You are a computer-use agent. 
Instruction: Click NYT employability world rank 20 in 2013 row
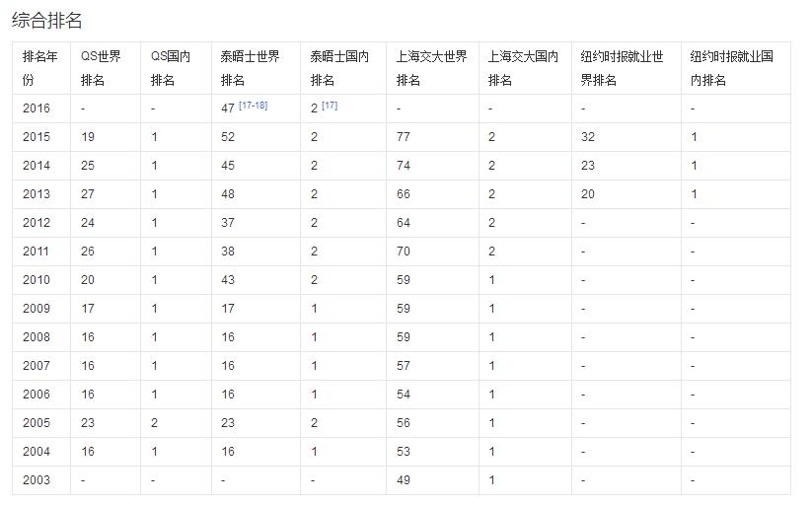[x=588, y=193]
